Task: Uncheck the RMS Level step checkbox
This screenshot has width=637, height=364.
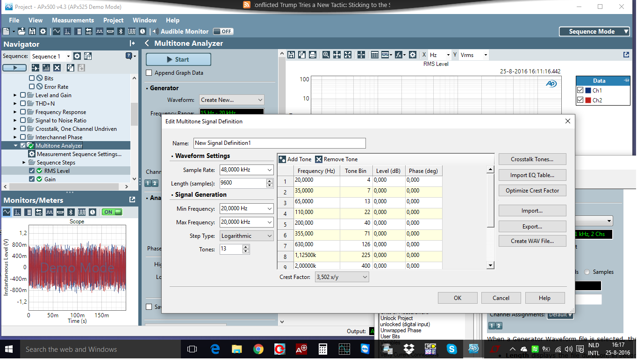Action: [x=32, y=171]
